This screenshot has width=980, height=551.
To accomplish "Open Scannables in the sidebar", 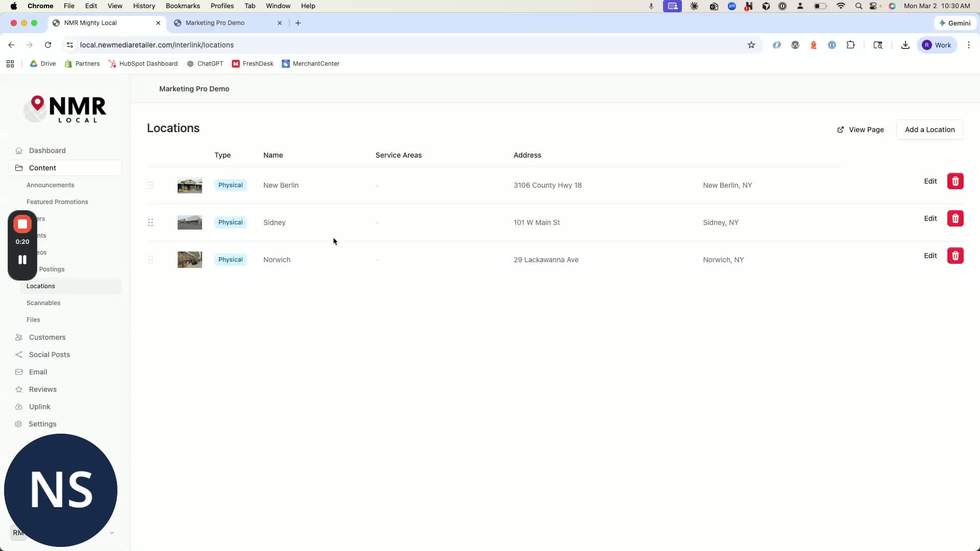I will [x=43, y=303].
